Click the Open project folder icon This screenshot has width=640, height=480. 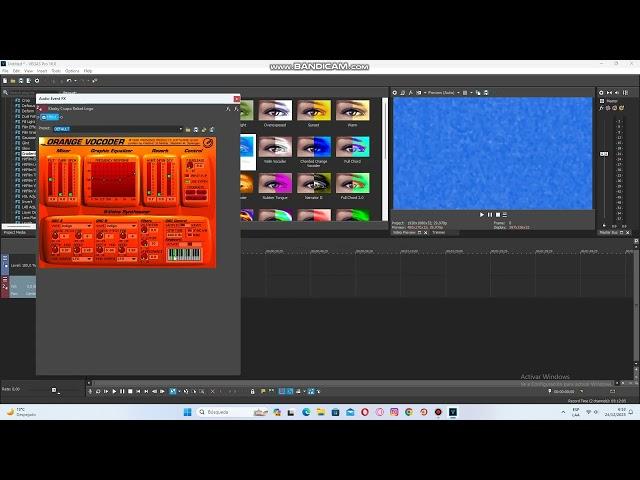13,81
